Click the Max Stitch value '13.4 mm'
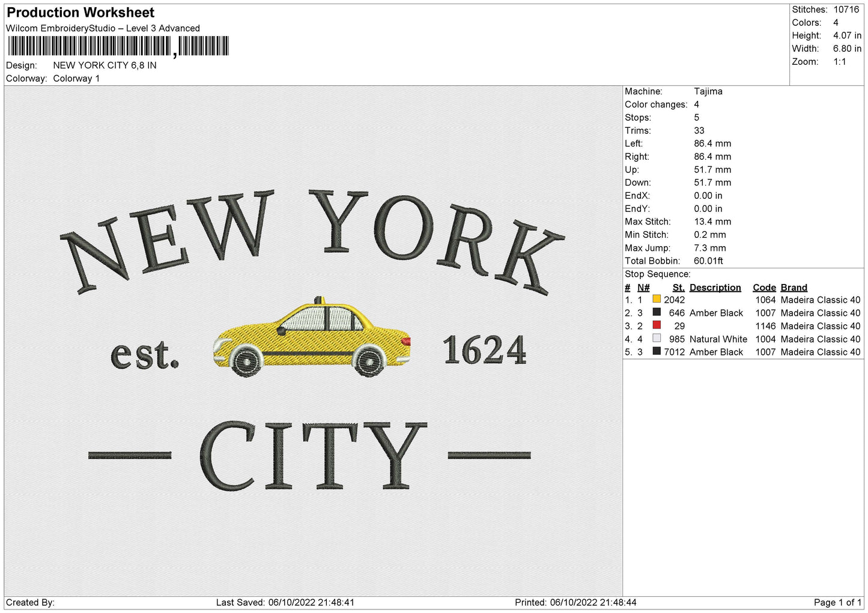The height and width of the screenshot is (613, 868). pos(712,222)
